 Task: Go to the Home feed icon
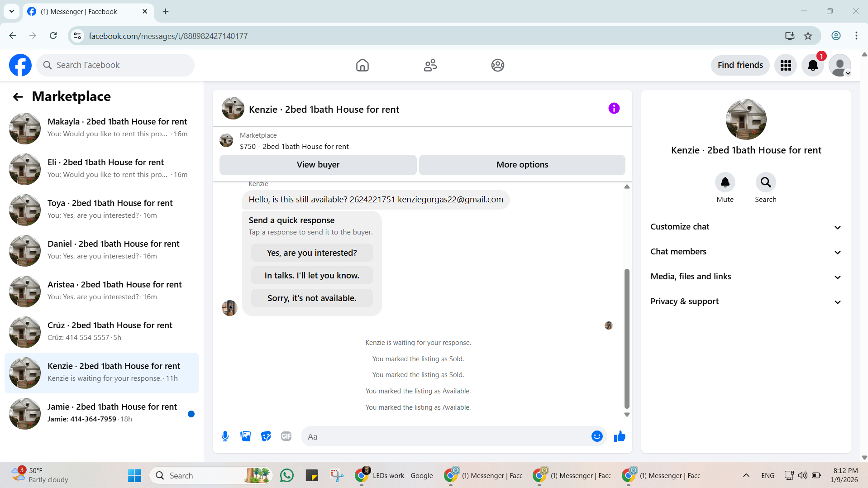click(x=362, y=65)
